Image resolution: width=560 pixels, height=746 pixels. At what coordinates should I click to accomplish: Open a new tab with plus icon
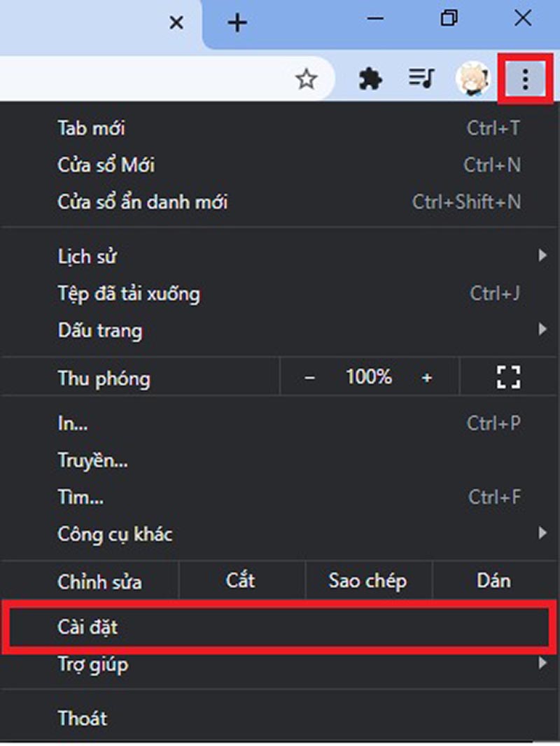tap(237, 22)
